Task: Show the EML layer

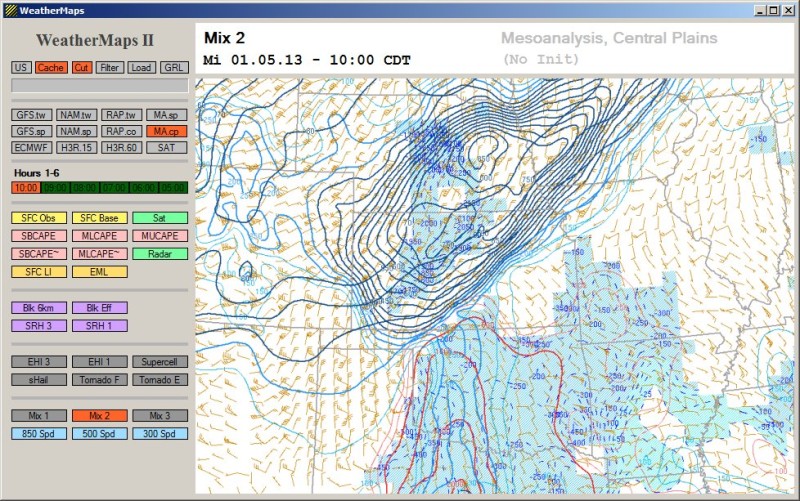Action: coord(99,272)
